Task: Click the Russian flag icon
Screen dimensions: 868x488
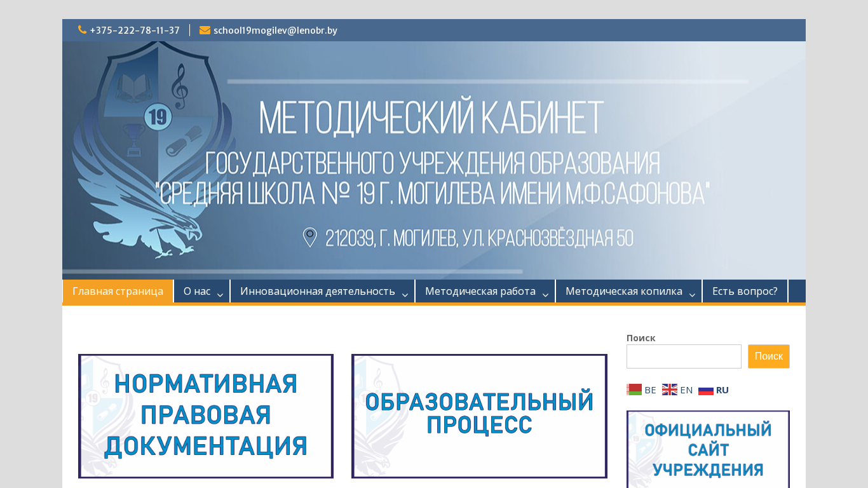Action: pos(706,390)
